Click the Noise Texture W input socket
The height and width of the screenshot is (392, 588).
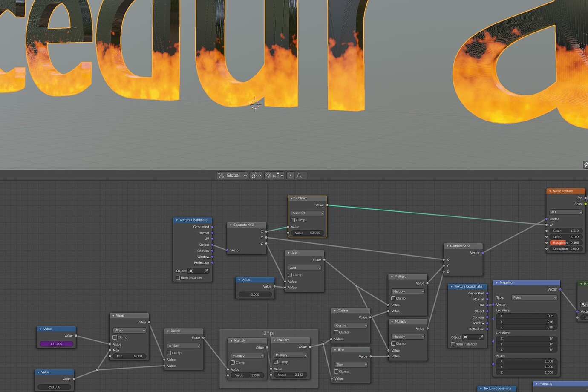(547, 225)
